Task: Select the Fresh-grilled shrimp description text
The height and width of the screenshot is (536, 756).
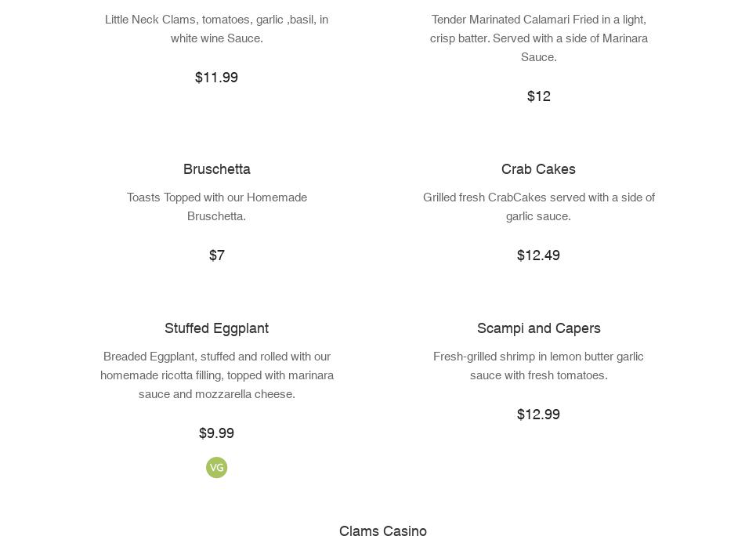Action: [538, 366]
